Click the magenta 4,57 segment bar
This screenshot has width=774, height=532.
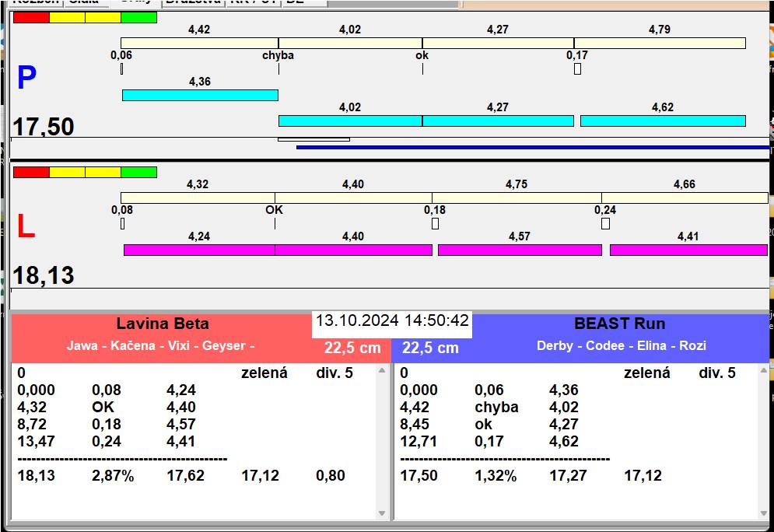(520, 250)
